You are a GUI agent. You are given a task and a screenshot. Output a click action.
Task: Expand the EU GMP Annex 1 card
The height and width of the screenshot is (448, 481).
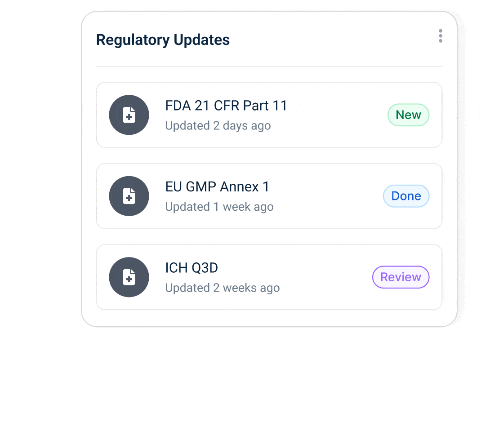(x=269, y=196)
